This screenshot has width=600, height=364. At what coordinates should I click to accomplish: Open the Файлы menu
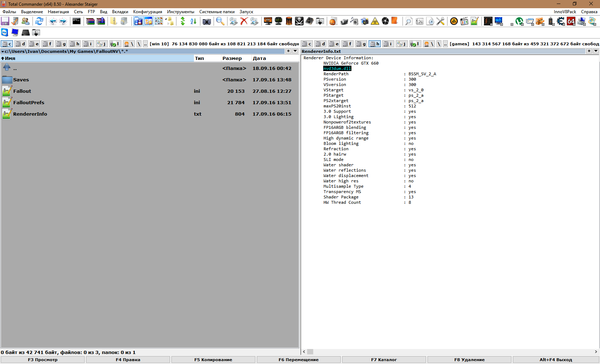[x=9, y=12]
